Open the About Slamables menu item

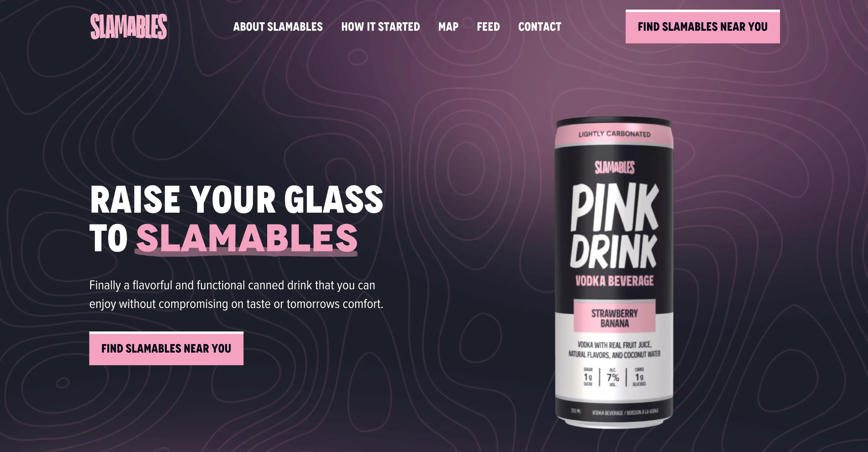[x=278, y=27]
